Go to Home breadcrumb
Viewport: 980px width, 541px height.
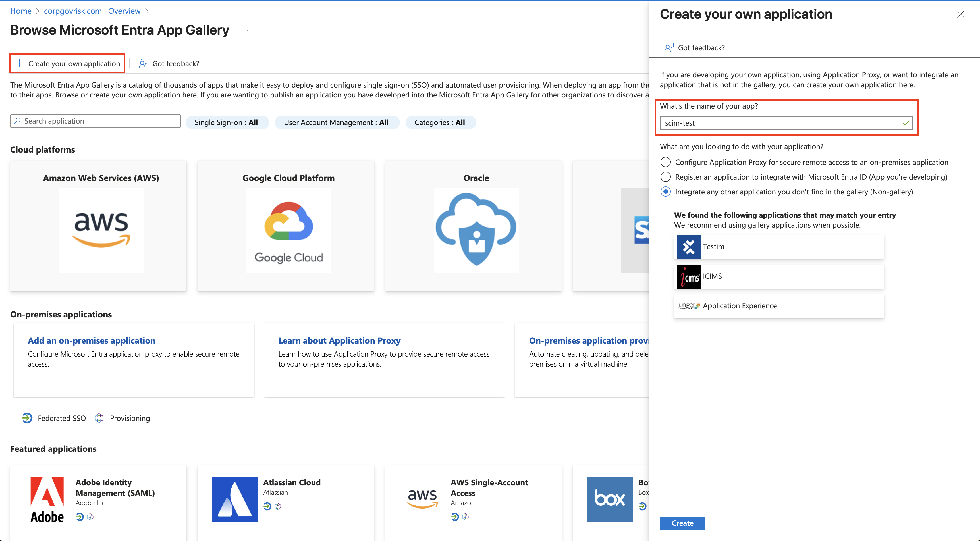click(x=20, y=11)
